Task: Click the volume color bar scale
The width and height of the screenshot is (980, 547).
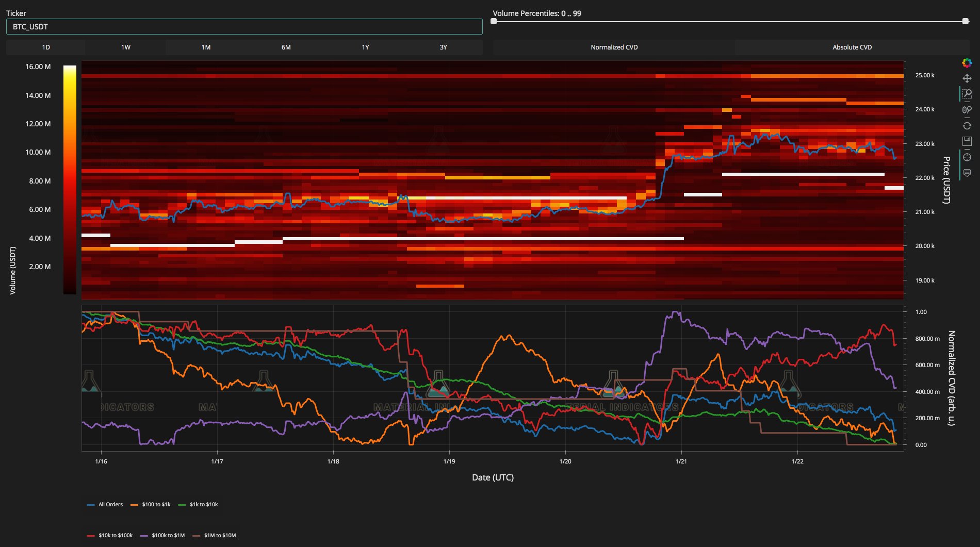Action: click(70, 179)
